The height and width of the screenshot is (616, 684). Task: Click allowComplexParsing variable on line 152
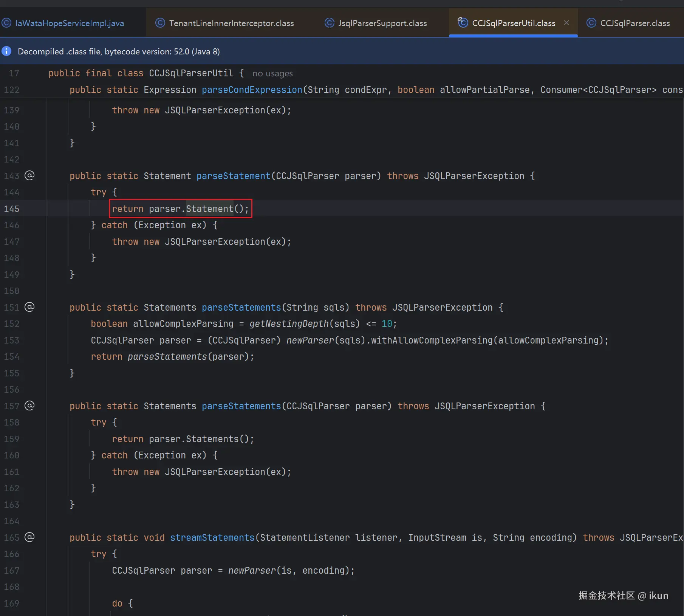click(183, 323)
